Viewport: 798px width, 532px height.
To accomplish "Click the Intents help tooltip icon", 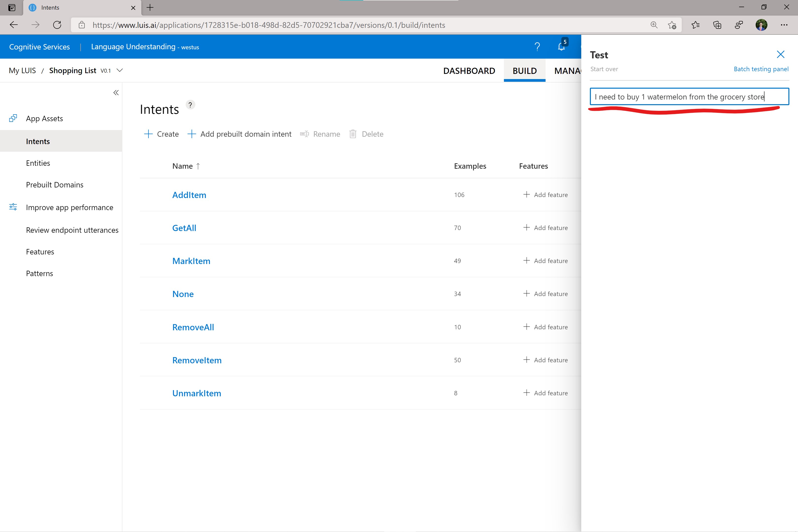I will 190,105.
